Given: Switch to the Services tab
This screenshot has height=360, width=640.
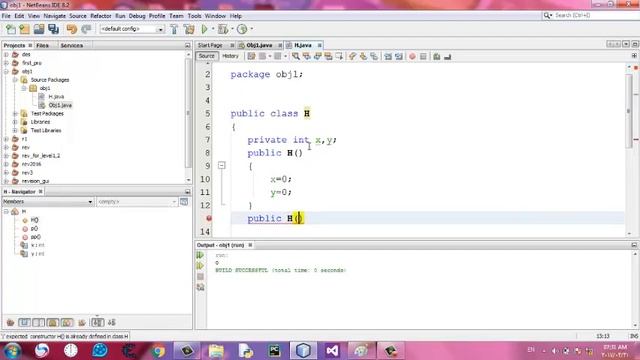Looking at the screenshot, I should coord(72,45).
